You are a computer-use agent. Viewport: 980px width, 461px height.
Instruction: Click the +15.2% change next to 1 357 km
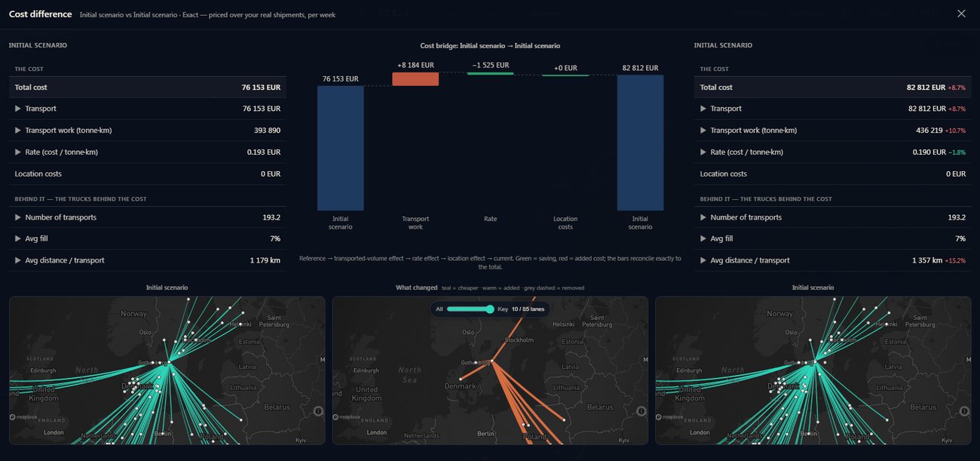pos(955,260)
